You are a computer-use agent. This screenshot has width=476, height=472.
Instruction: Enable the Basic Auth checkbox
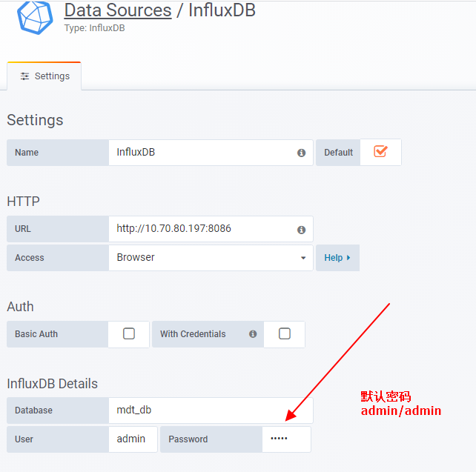[x=129, y=334]
